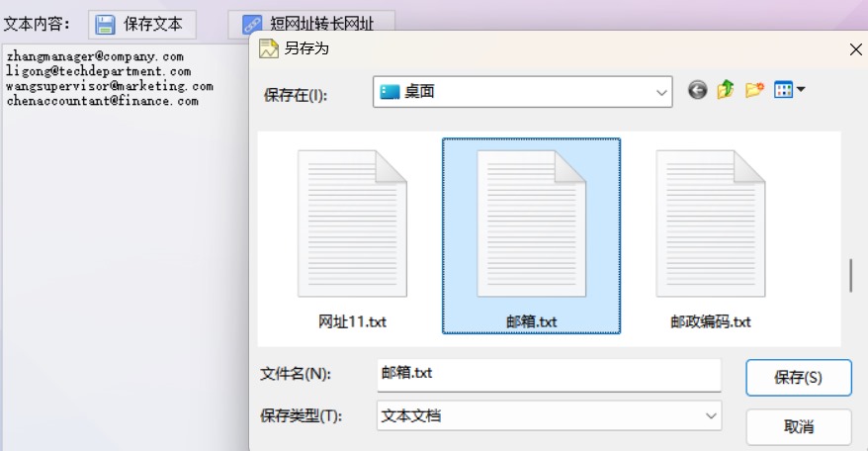Click zhangmanager@company.com line in text area
The width and height of the screenshot is (868, 451).
coord(95,56)
